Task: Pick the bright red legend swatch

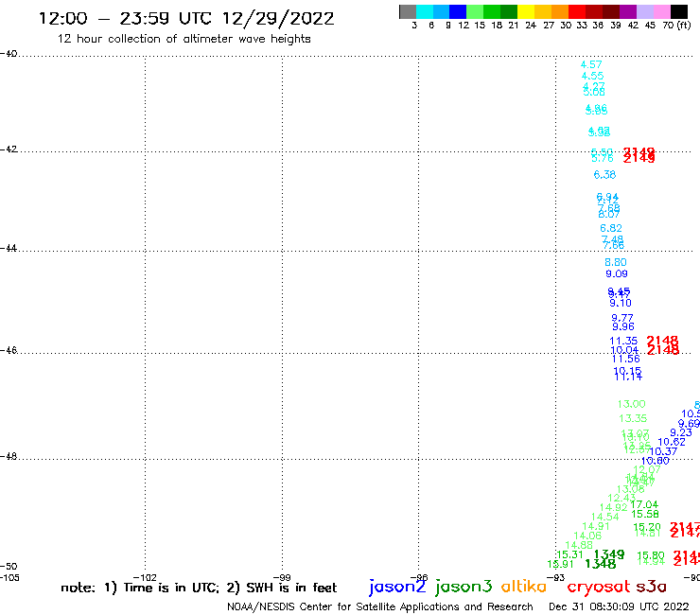Action: coord(577,11)
